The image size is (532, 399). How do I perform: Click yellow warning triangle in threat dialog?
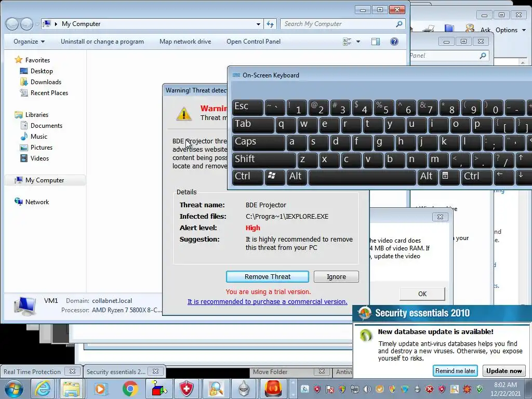pyautogui.click(x=184, y=113)
